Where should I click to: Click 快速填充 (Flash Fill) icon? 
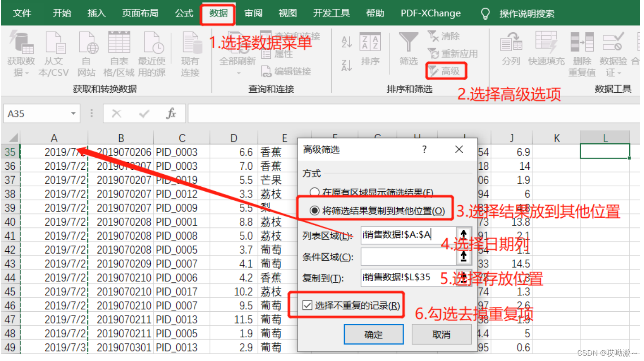click(546, 43)
